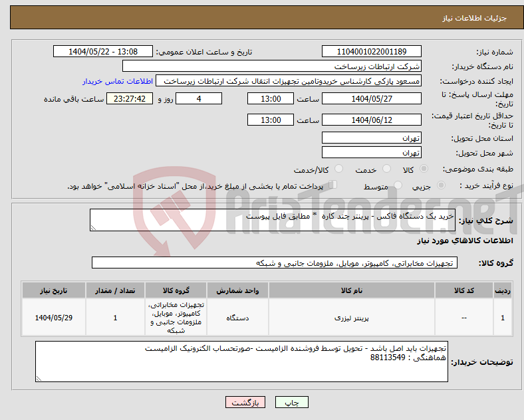Viewport: 524px width, 420px height.
Task: Select the خدمت radio button
Action: (386, 169)
